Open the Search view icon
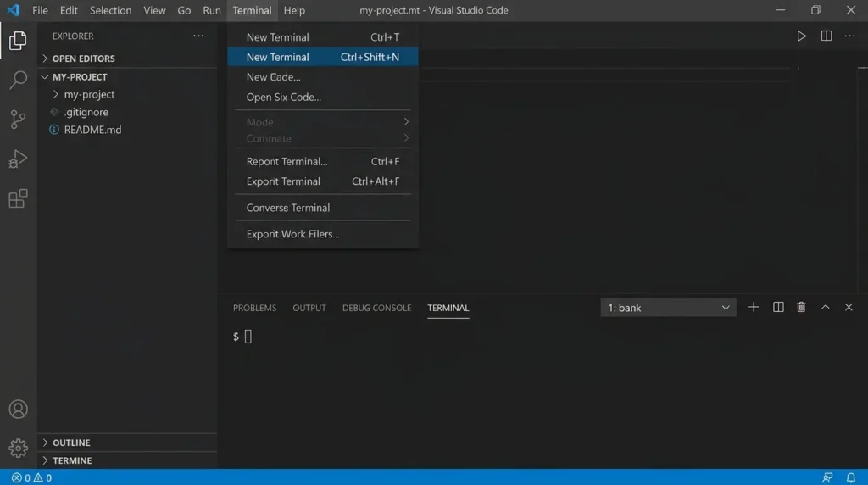 pos(18,80)
